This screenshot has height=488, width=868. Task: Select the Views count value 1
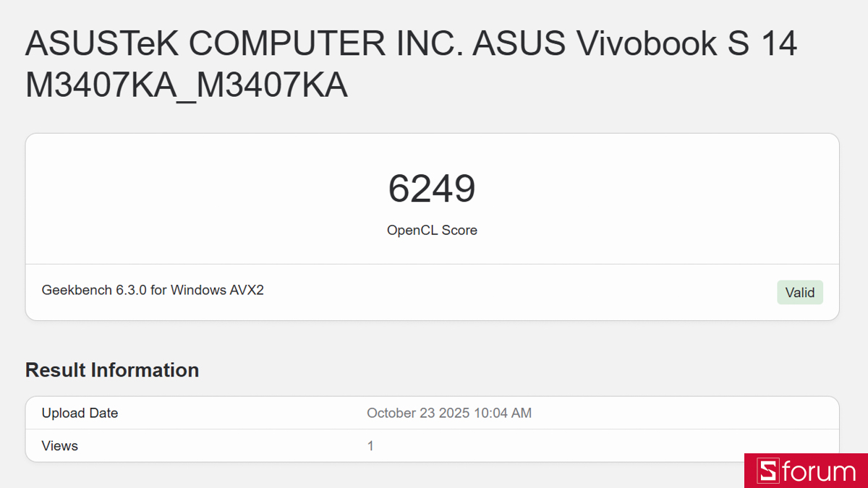coord(370,446)
